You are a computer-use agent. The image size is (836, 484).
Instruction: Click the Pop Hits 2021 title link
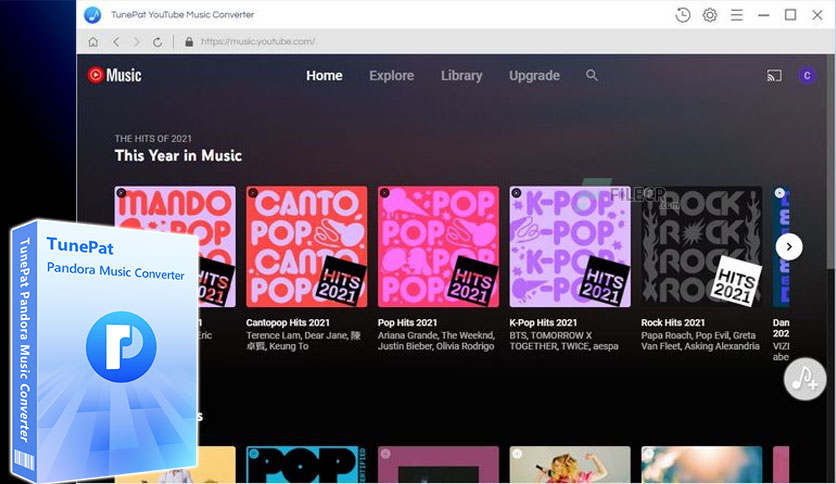(407, 322)
